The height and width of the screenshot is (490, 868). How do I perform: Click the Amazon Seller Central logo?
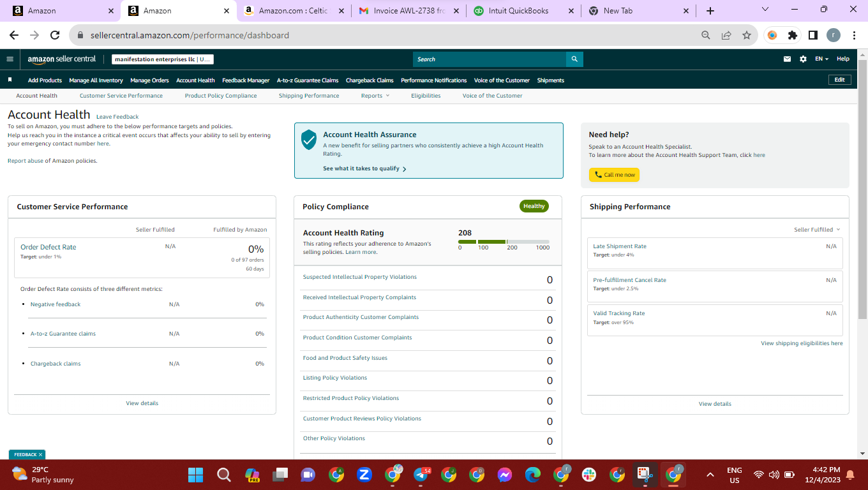click(62, 59)
